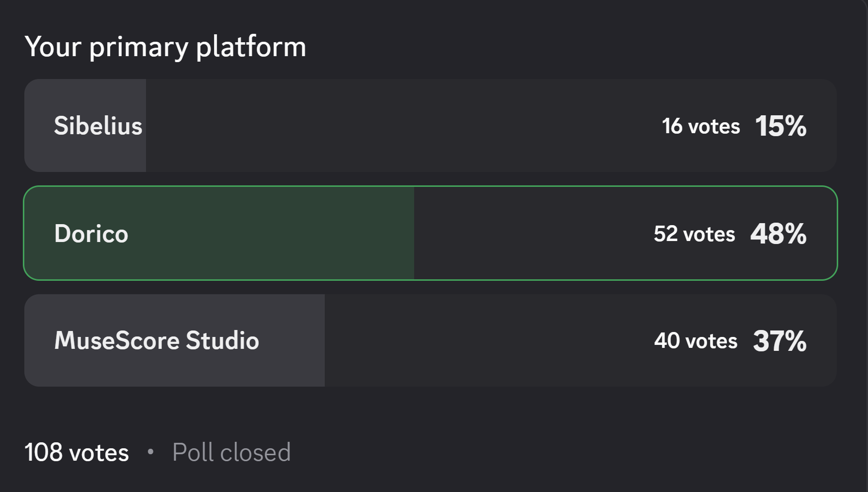Click the 48% result percentage
Image resolution: width=868 pixels, height=492 pixels.
click(x=778, y=234)
